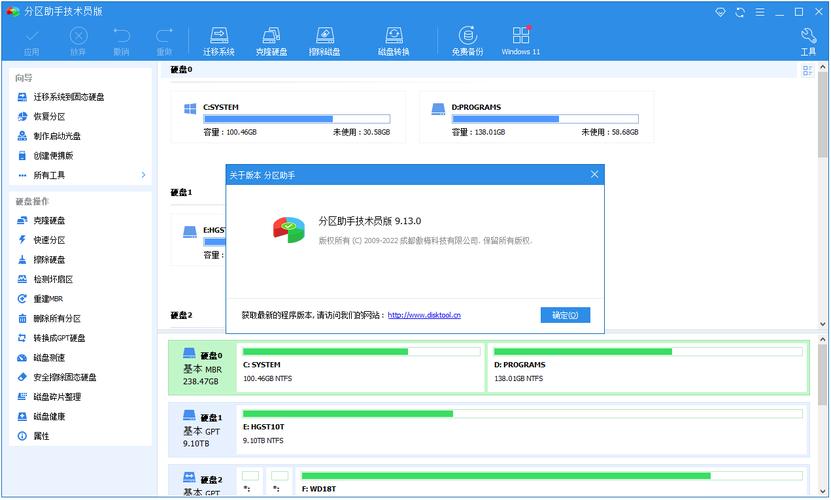Image resolution: width=831 pixels, height=500 pixels.
Task: Select 迁移系统到固态硬盘 in the wizard list
Action: click(68, 97)
